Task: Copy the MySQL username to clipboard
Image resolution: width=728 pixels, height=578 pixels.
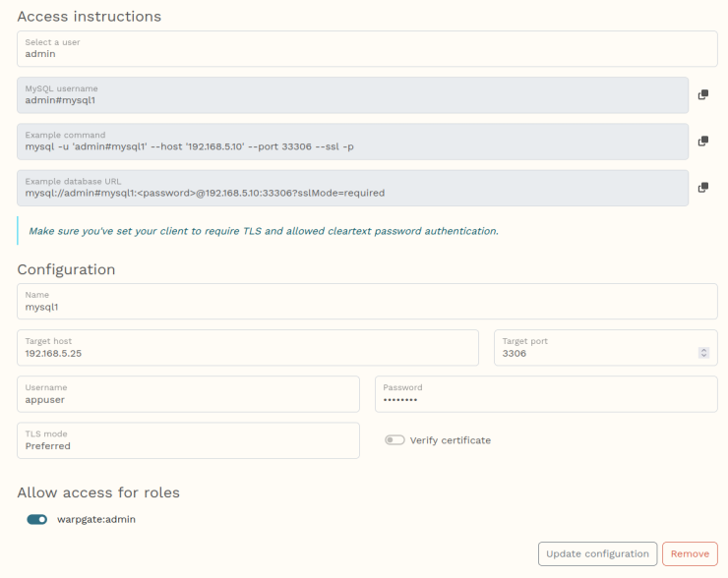Action: [x=702, y=94]
